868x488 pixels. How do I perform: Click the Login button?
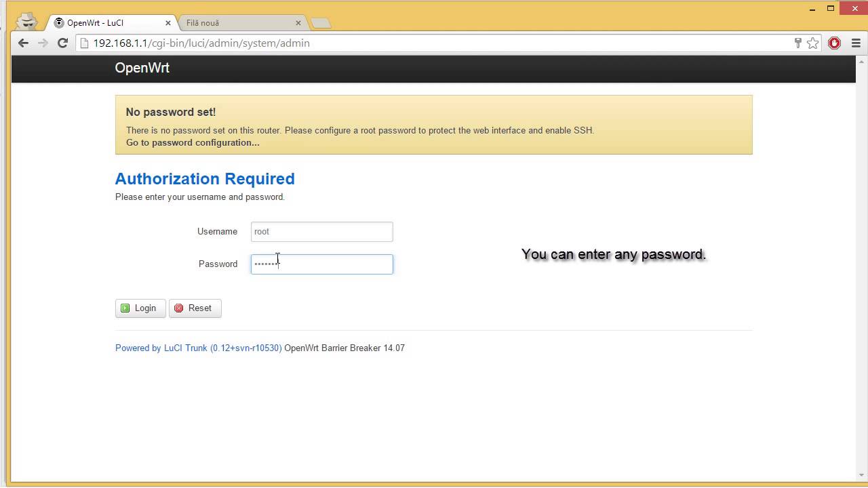pos(140,308)
